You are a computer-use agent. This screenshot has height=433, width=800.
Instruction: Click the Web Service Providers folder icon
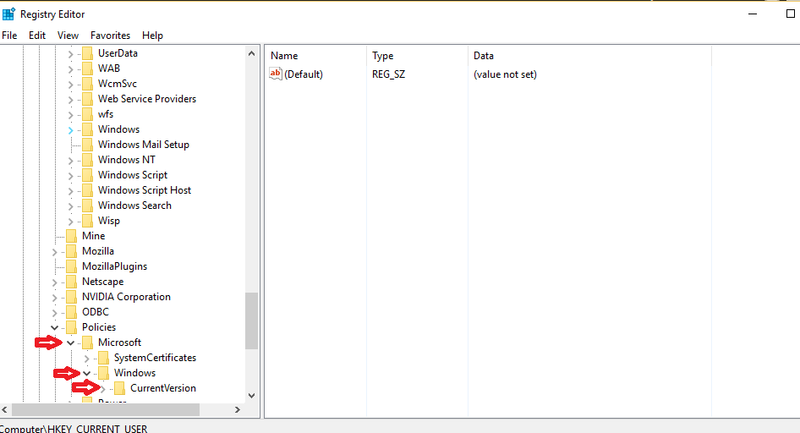click(x=88, y=99)
